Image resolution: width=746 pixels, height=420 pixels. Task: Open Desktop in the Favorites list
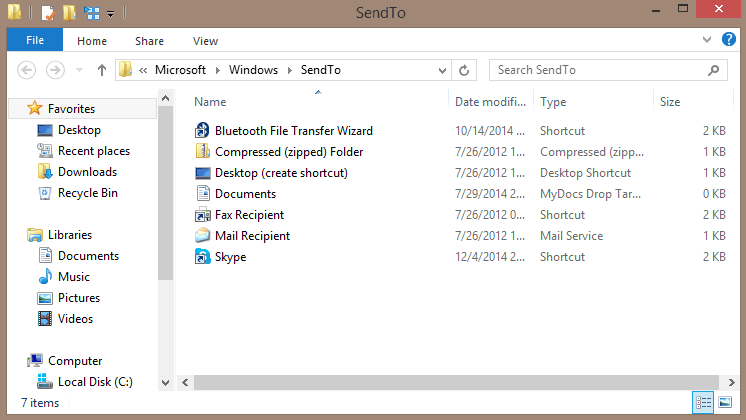[79, 130]
